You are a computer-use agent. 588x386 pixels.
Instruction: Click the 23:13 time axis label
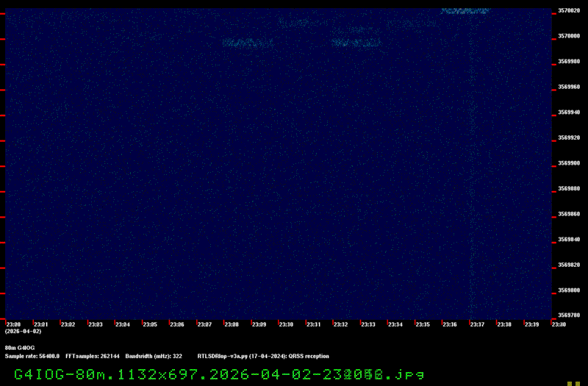tap(368, 324)
